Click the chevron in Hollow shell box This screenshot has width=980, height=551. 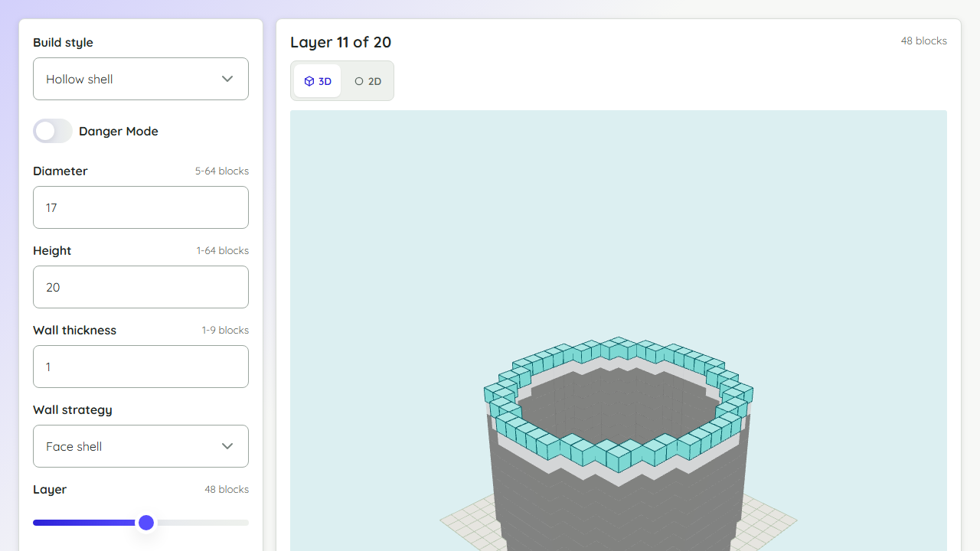coord(227,79)
